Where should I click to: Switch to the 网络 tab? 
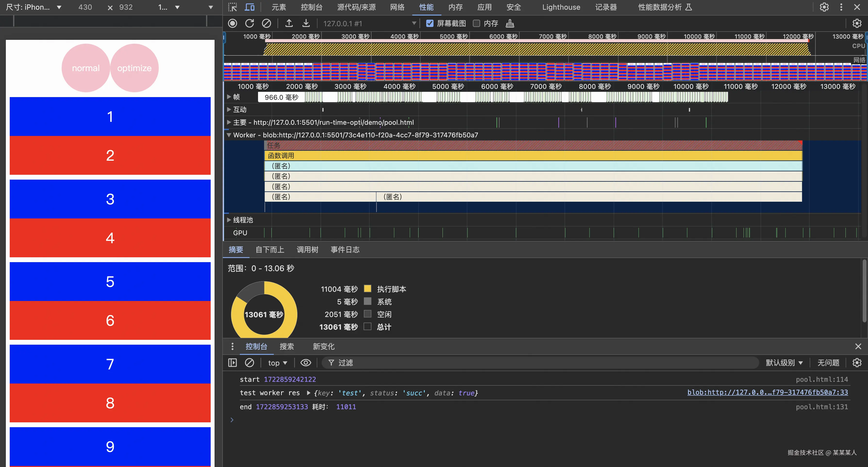coord(397,7)
